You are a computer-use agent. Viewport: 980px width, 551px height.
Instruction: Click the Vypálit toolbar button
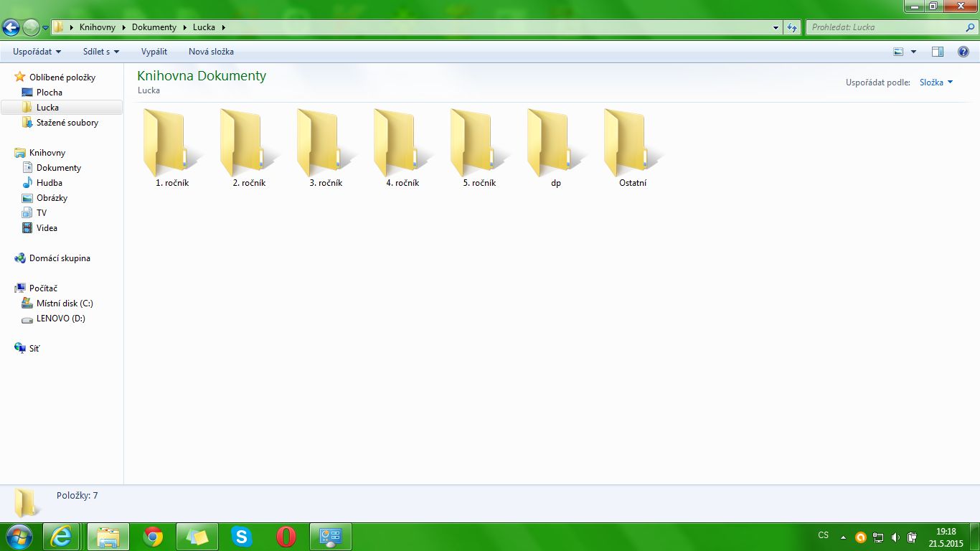pos(154,52)
